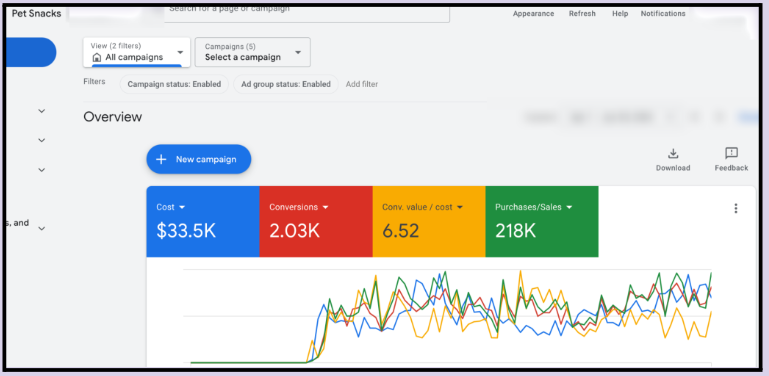The height and width of the screenshot is (376, 769).
Task: Open the Conversions metric dropdown arrow
Action: [x=325, y=207]
